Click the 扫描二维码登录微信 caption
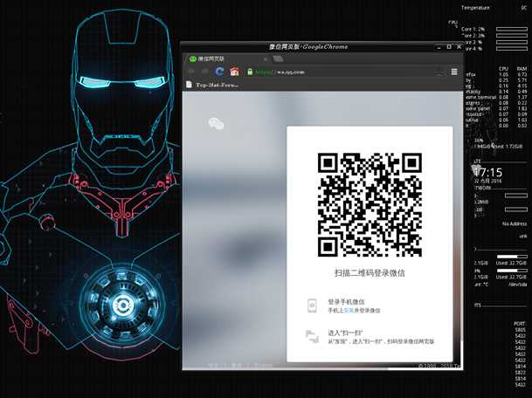Screen dimensions: 532x398 pos(370,273)
